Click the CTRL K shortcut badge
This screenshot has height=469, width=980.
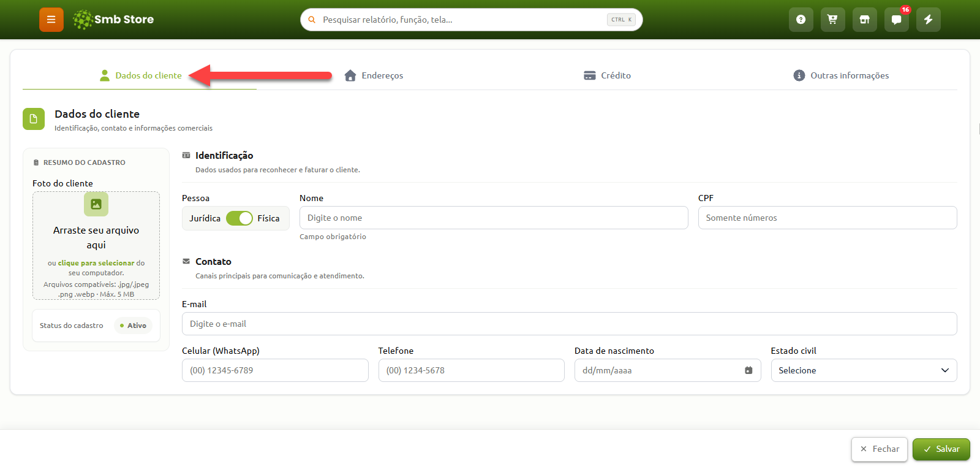(621, 20)
